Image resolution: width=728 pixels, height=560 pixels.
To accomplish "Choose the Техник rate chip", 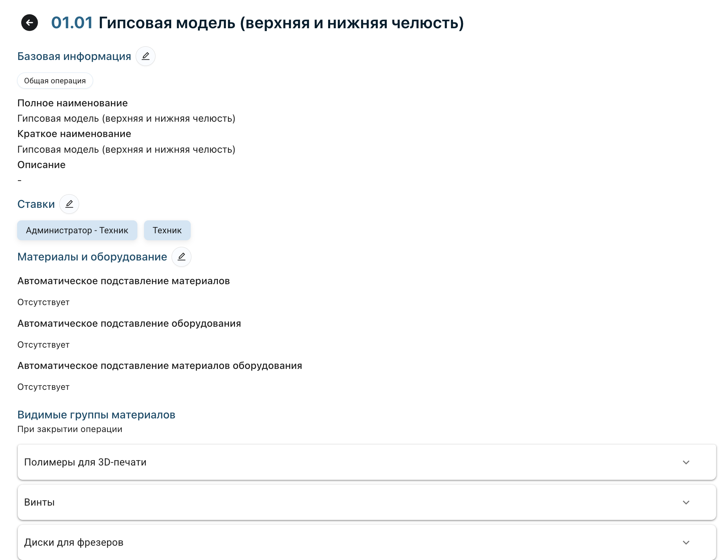I will (167, 230).
